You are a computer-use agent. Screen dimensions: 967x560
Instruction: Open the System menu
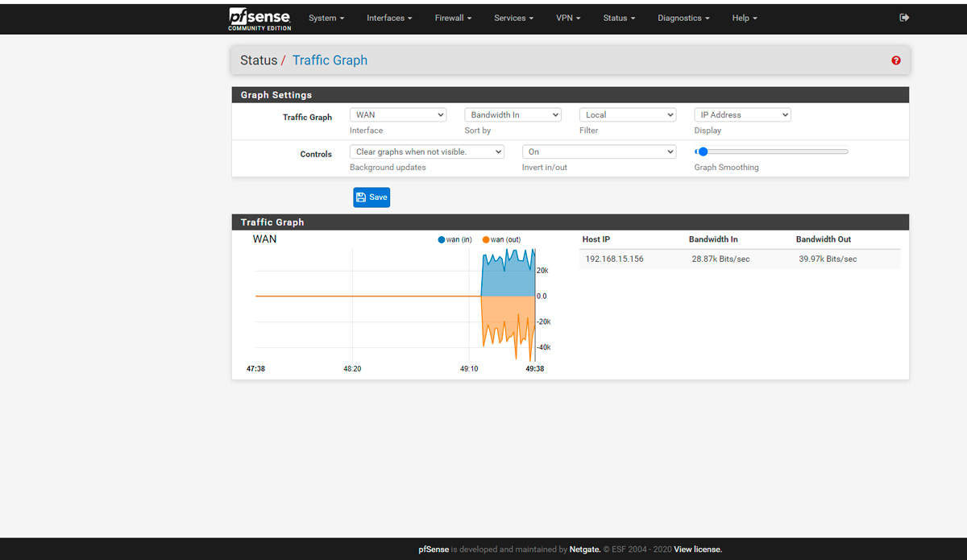(326, 18)
